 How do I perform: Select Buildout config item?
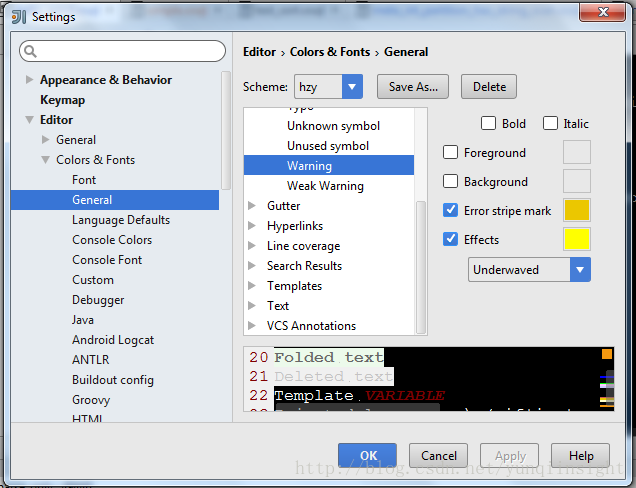click(x=113, y=380)
